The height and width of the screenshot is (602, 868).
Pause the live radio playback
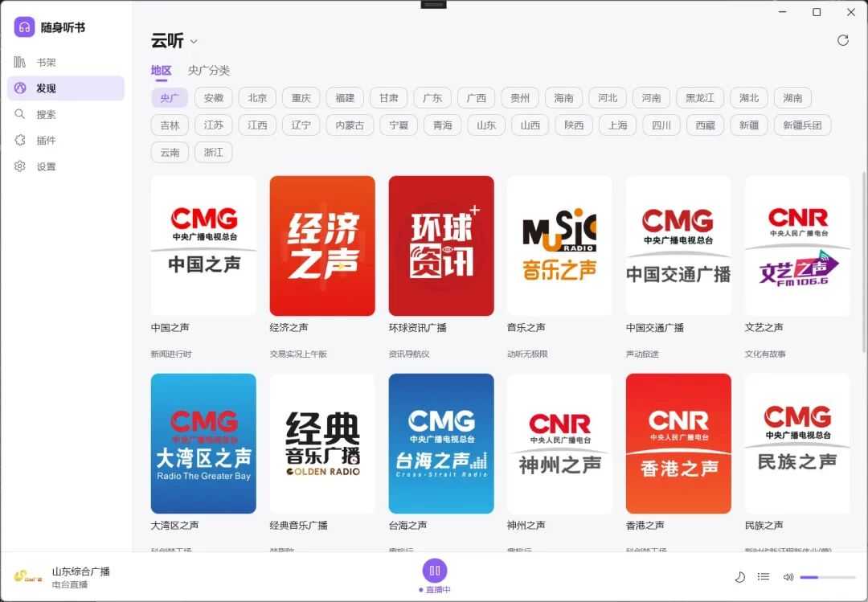[x=435, y=571]
